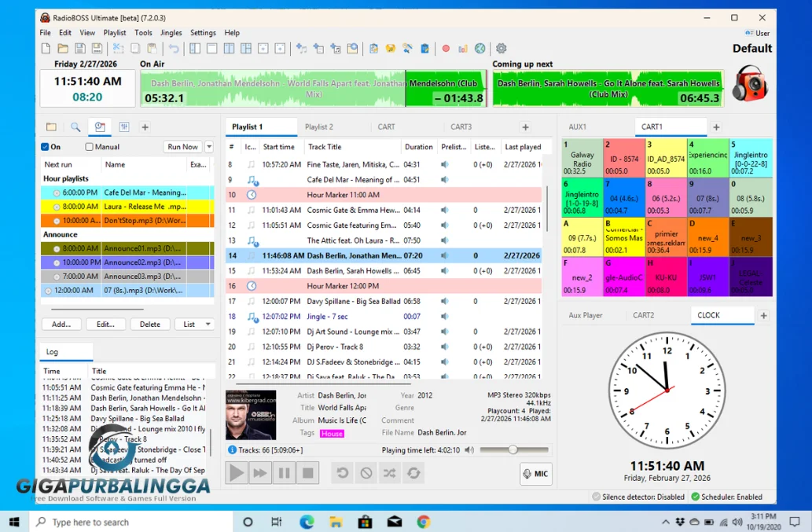Click the Delete scheduler button
The image size is (812, 532).
click(149, 325)
